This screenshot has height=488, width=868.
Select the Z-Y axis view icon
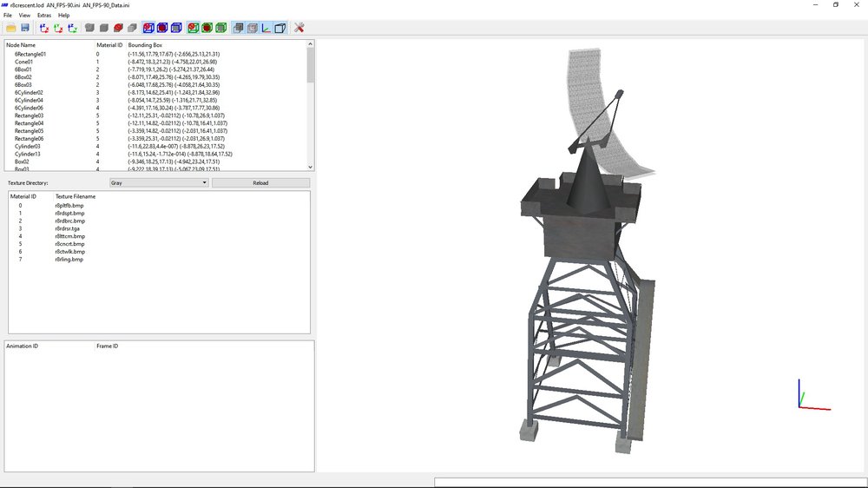pyautogui.click(x=73, y=28)
